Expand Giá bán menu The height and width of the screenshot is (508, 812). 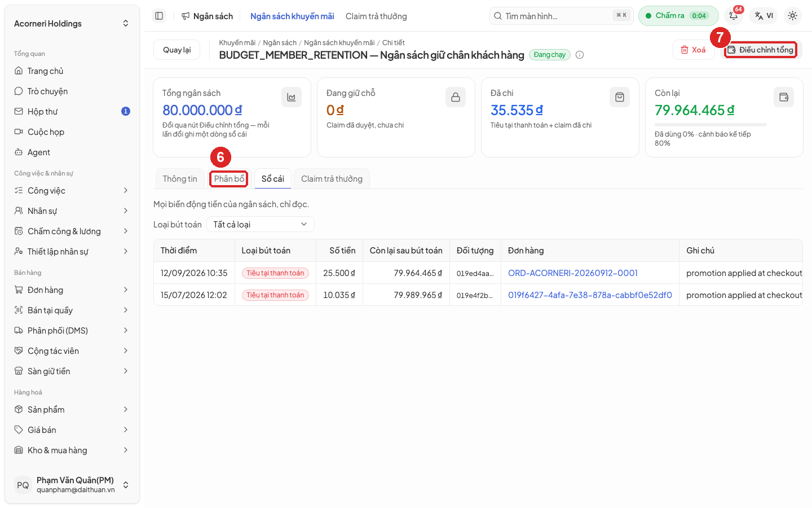coord(72,430)
